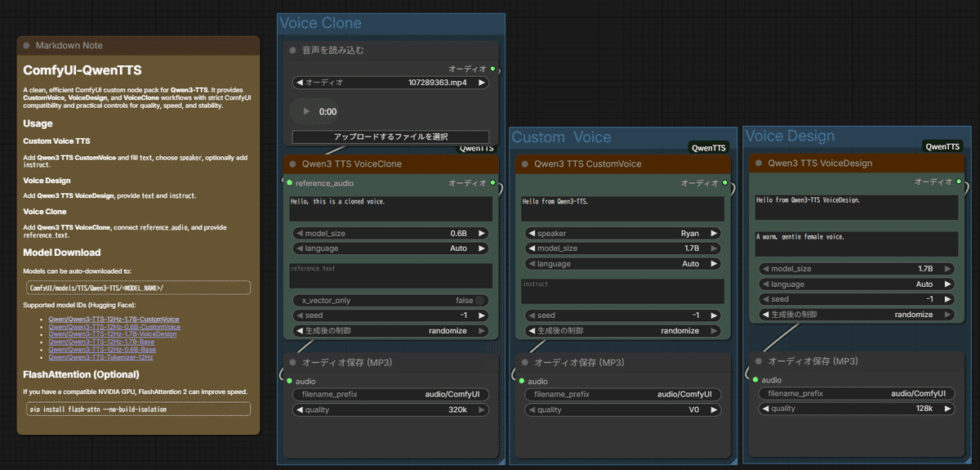Open model_size dropdown in VoiceDesign node
Viewport: 980px width, 470px height.
pos(857,268)
